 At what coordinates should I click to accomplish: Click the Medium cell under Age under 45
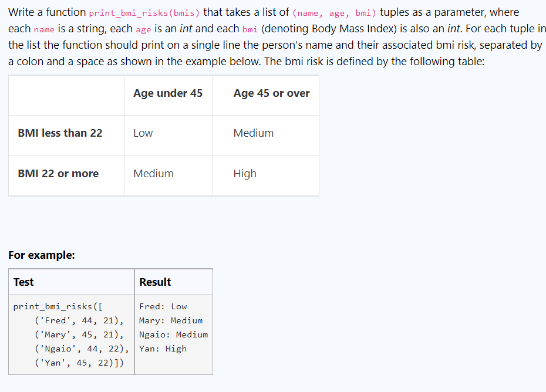pos(153,173)
